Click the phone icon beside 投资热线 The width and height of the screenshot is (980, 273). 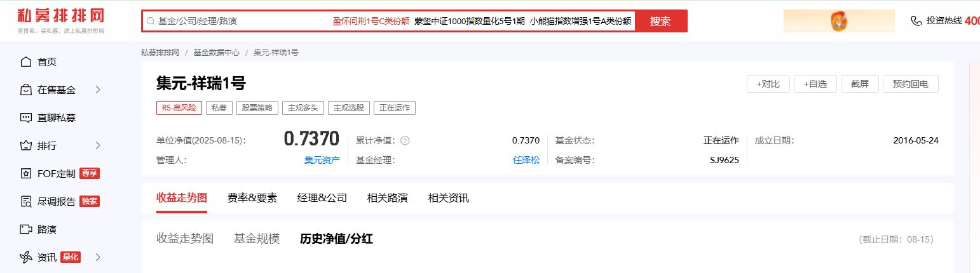pos(916,21)
